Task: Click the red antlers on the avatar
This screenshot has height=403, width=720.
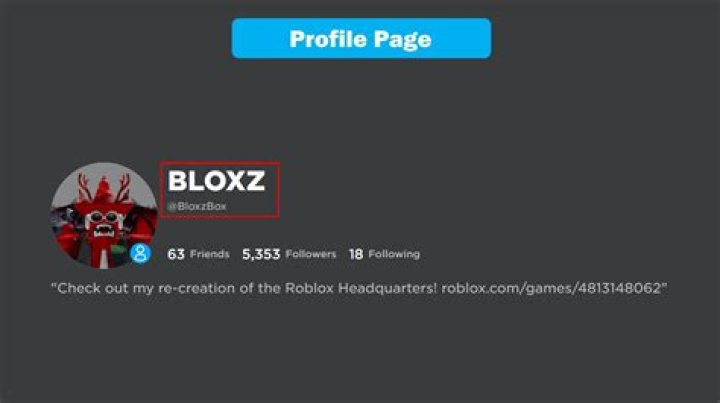Action: click(104, 186)
